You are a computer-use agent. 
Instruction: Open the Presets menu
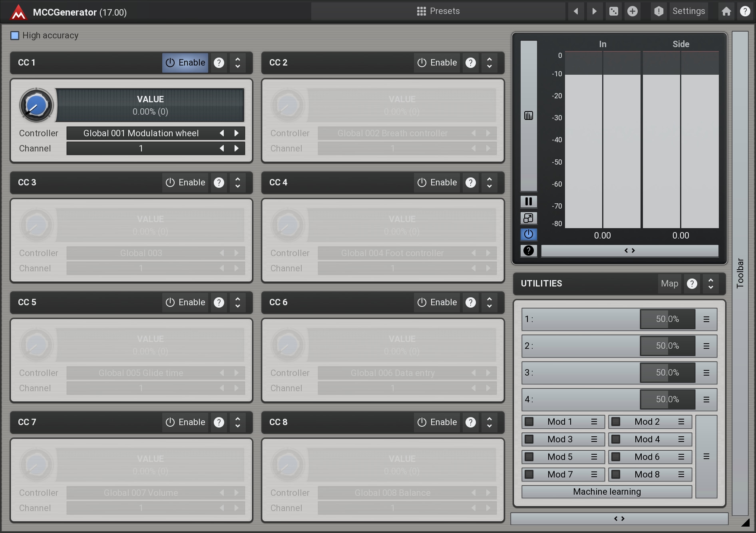438,11
